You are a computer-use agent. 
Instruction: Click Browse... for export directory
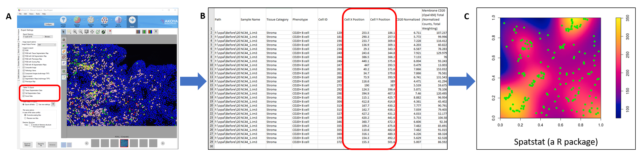point(48,37)
